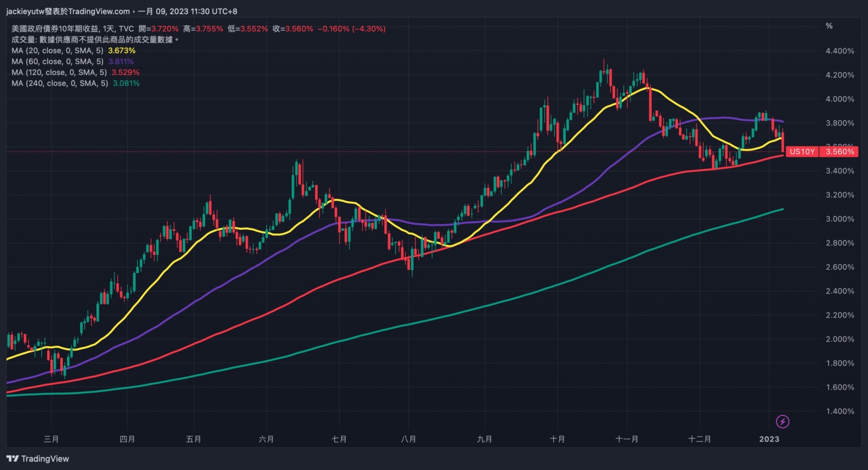The image size is (868, 470).
Task: Click the red US10Y symbol tag
Action: [x=802, y=151]
